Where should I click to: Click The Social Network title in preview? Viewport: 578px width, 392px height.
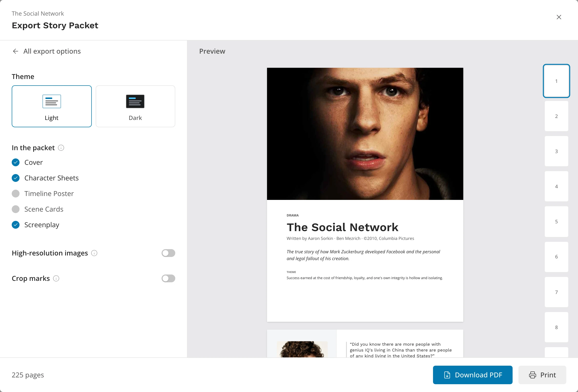(x=342, y=227)
